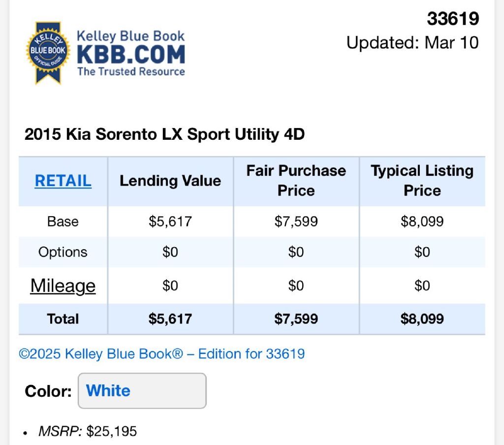Click the underlined Mileage link
Screen dimensions: 504x445
coord(63,286)
